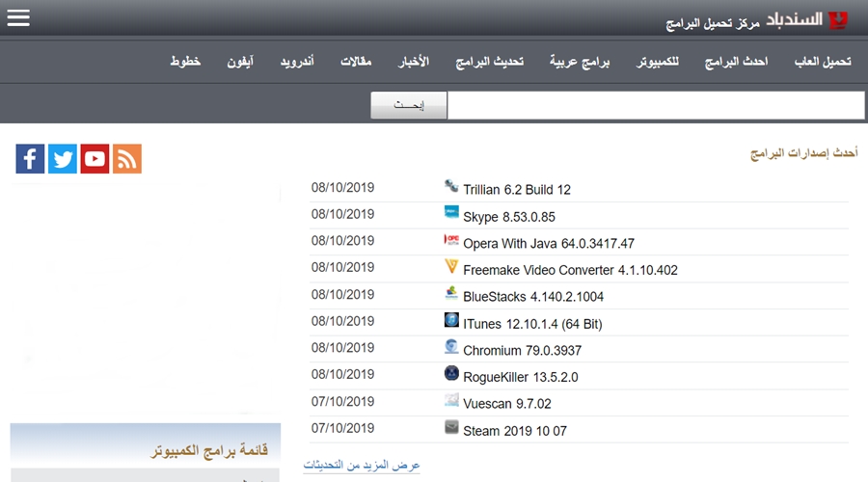This screenshot has width=868, height=482.
Task: Open تحميل العاب menu item
Action: coord(823,62)
